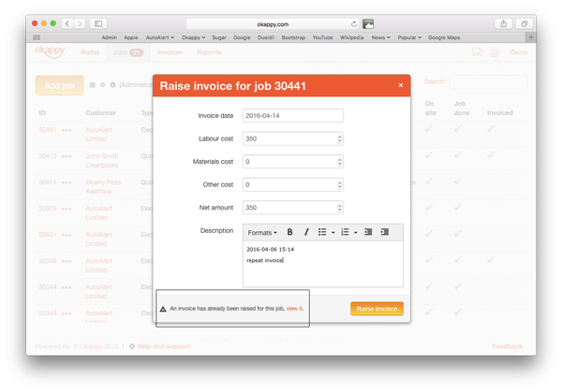Increase indent in description editor

[x=385, y=232]
